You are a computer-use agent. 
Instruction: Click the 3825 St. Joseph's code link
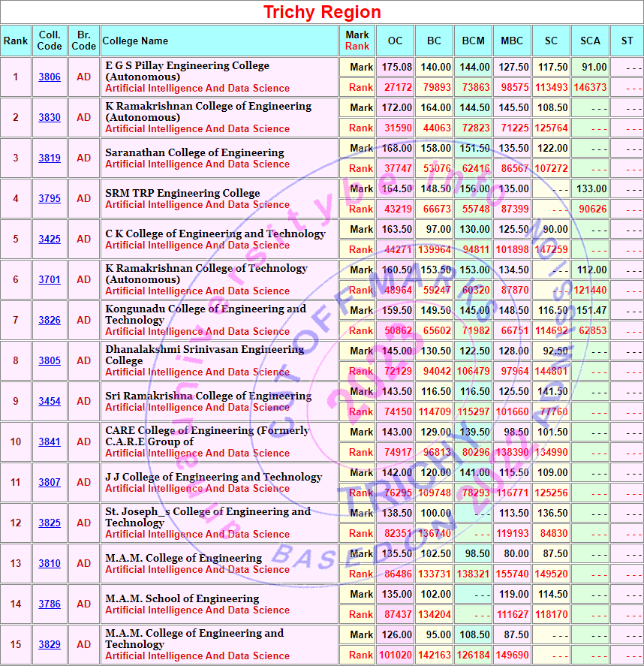(50, 523)
